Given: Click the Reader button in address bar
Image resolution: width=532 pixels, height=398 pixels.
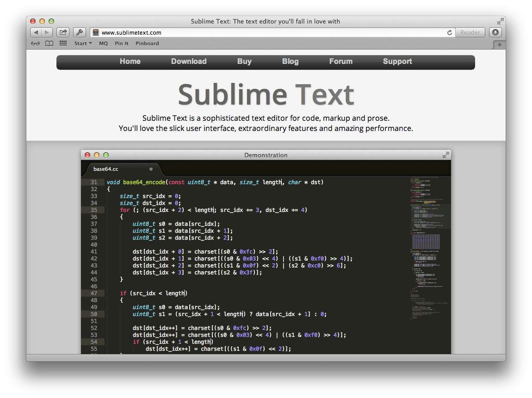Looking at the screenshot, I should pos(470,32).
